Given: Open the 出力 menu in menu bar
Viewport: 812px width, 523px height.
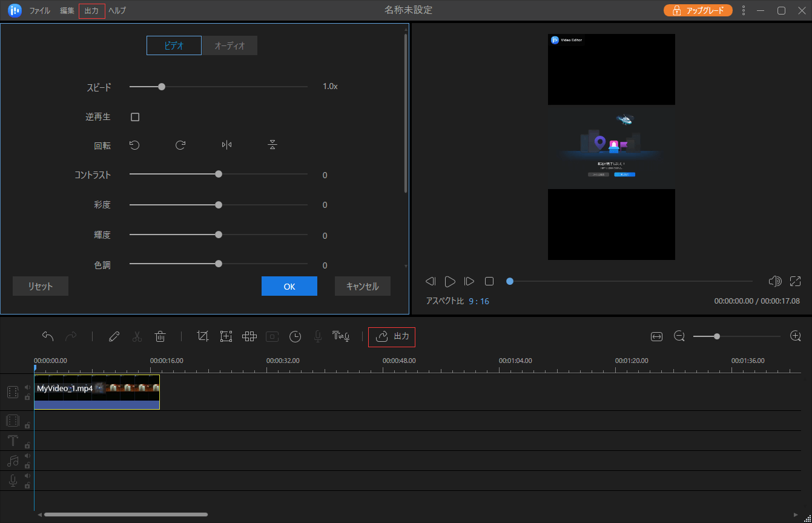Looking at the screenshot, I should 92,11.
